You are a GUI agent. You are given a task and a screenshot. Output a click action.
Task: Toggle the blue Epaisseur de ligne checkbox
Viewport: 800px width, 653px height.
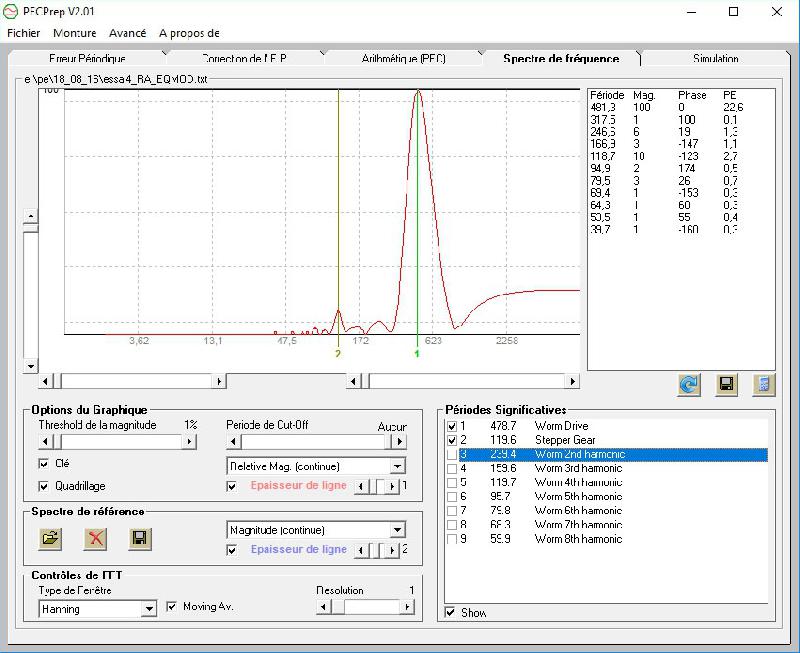231,550
